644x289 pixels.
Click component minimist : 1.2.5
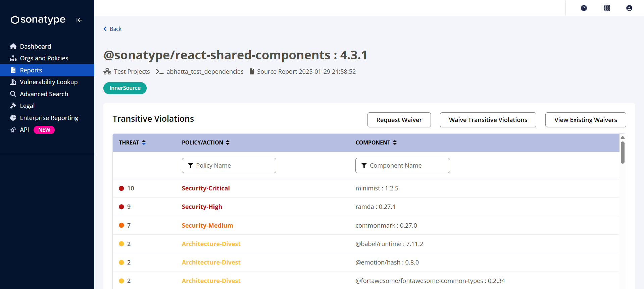tap(377, 188)
